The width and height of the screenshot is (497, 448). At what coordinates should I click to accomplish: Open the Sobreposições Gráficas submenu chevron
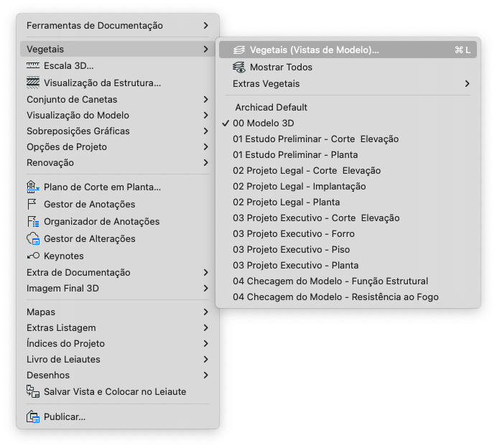205,131
